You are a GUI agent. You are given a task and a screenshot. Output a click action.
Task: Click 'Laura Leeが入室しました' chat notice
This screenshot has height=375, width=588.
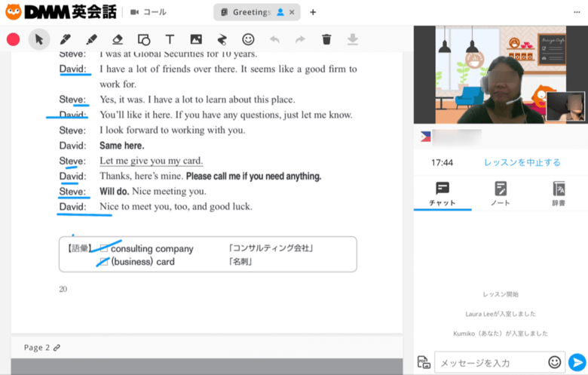[x=501, y=314]
